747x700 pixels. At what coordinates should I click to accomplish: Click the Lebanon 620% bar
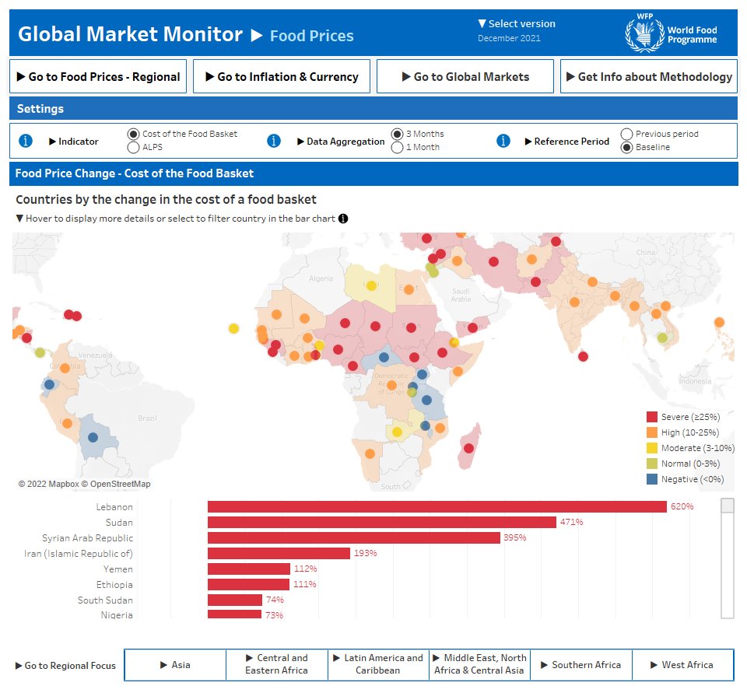[x=437, y=506]
